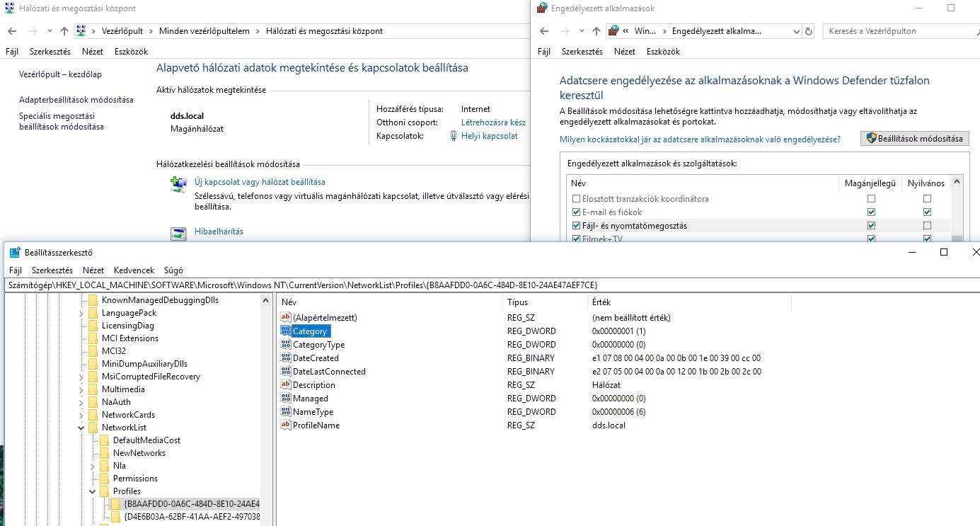Screen dimensions: 980x526
Task: Toggle Nyilvános for Elosztott tranzakciók koordinátora
Action: point(927,199)
